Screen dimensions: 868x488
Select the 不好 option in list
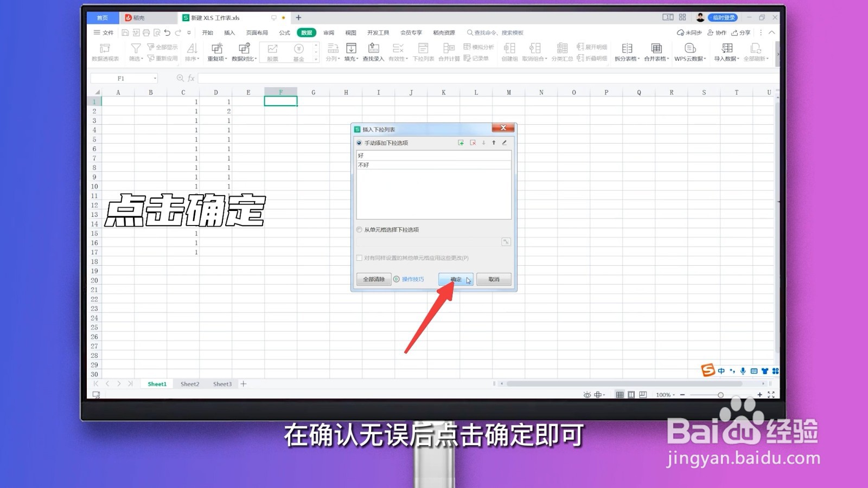[x=433, y=165]
